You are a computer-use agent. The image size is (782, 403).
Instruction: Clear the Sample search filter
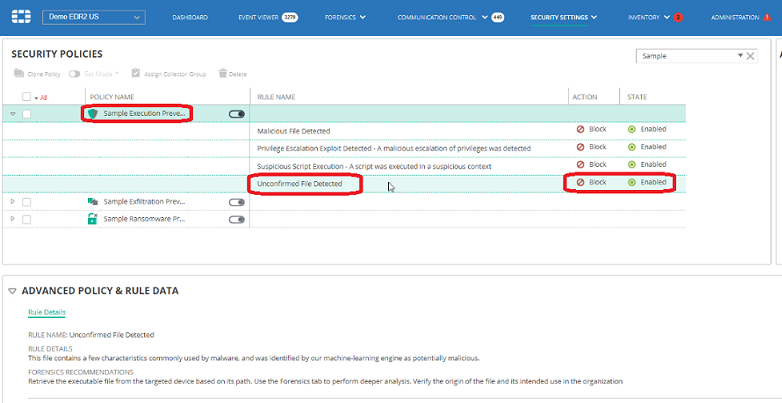click(x=751, y=56)
